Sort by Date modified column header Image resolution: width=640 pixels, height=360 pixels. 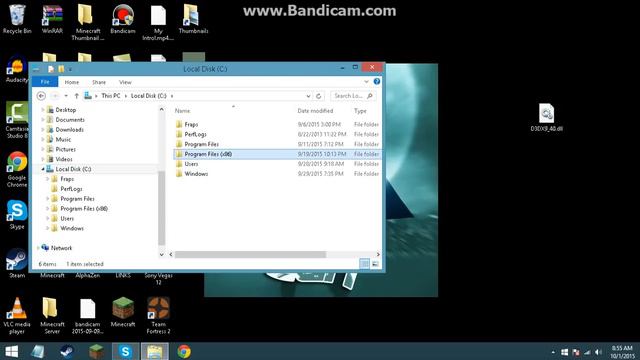pos(315,111)
